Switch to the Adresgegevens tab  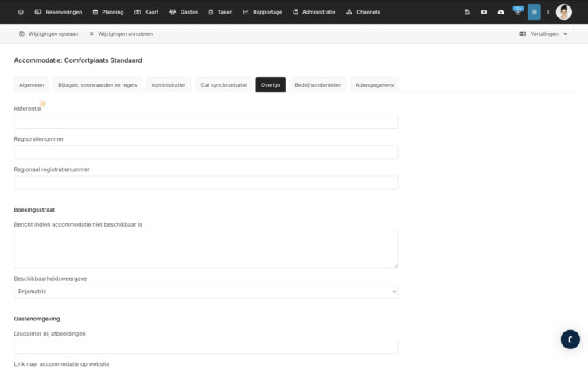coord(375,85)
